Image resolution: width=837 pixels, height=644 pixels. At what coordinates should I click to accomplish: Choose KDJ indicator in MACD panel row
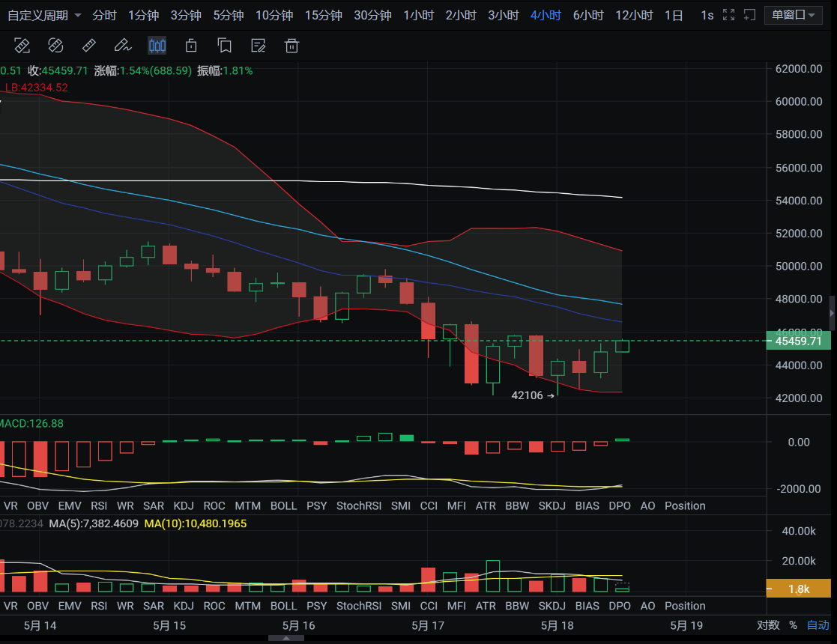(x=184, y=505)
